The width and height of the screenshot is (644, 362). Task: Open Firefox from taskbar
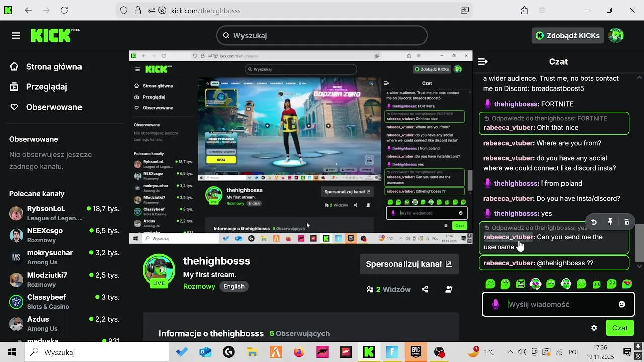click(299, 352)
